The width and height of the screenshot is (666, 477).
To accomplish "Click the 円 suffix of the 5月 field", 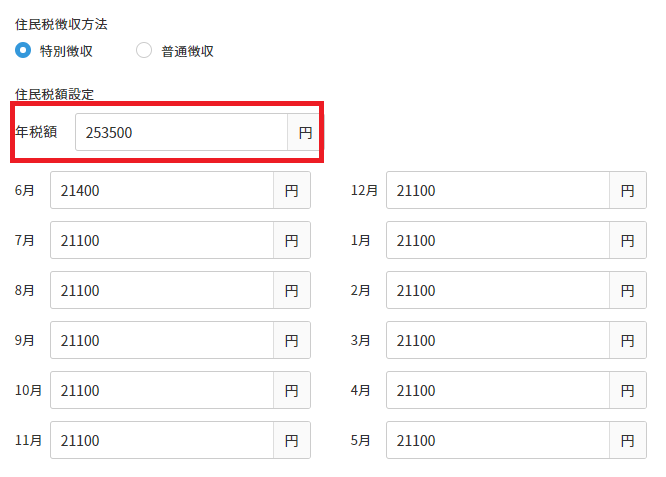I will pyautogui.click(x=628, y=440).
